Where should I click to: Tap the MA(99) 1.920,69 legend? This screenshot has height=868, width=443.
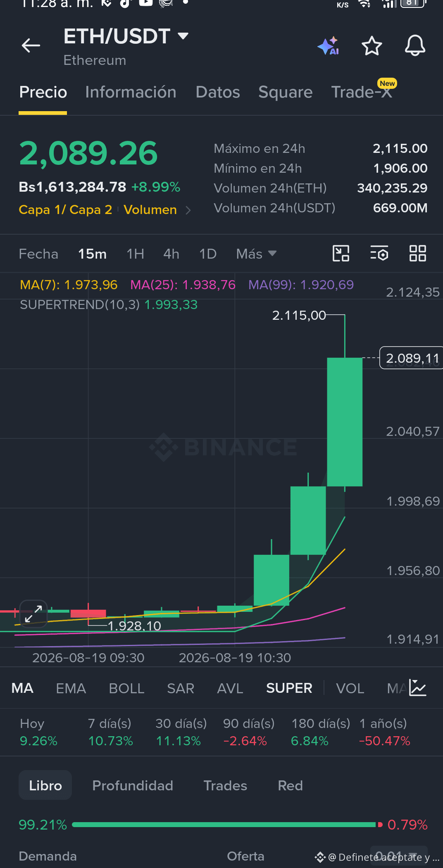click(x=301, y=285)
